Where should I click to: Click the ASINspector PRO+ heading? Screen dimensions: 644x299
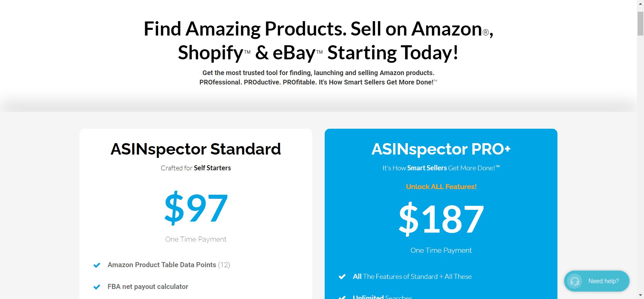pos(441,149)
